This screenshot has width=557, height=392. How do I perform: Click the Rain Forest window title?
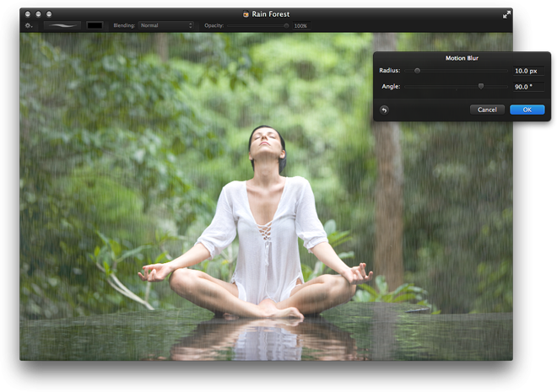click(x=271, y=14)
